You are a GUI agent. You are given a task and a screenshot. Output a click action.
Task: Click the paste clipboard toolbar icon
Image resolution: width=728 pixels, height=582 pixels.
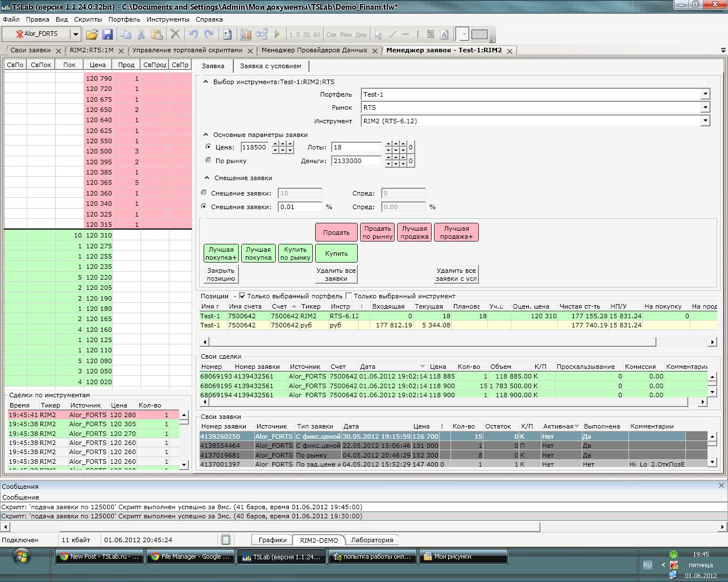(157, 34)
